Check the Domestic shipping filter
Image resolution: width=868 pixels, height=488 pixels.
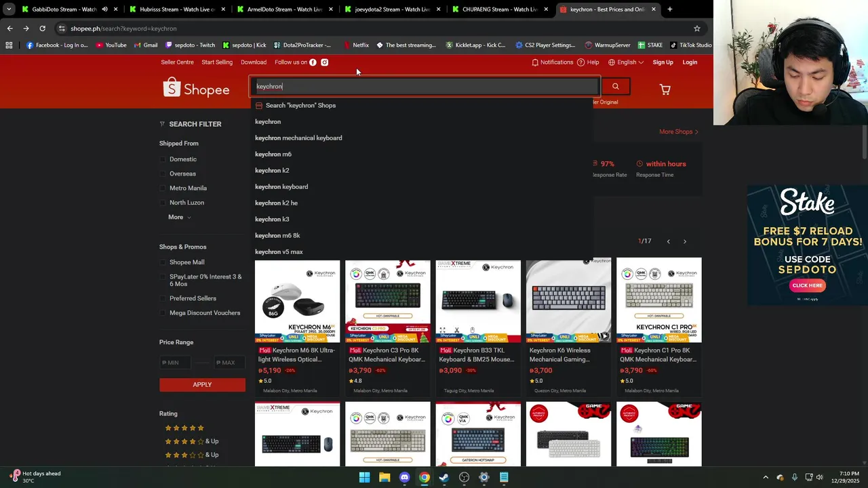point(163,159)
